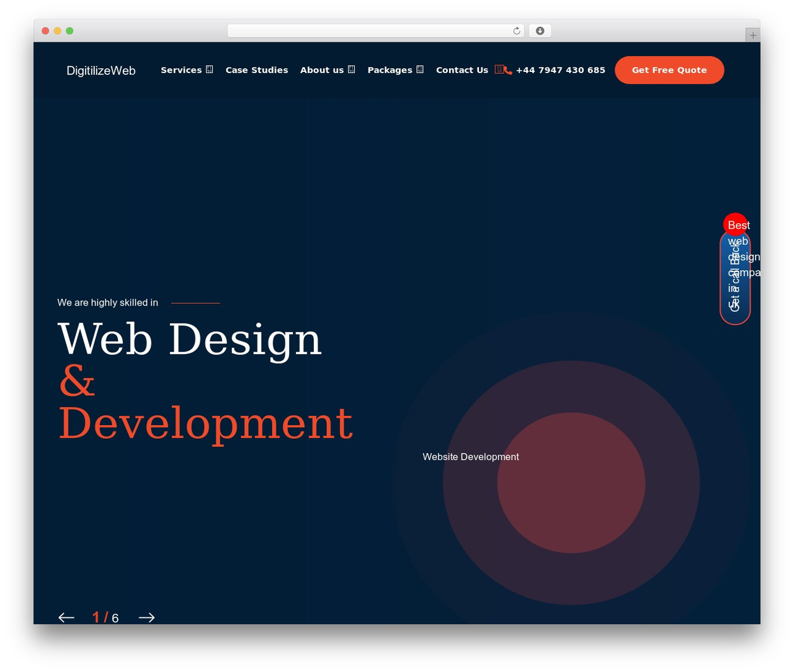Click the Web Design headline
The height and width of the screenshot is (672, 794).
click(190, 339)
